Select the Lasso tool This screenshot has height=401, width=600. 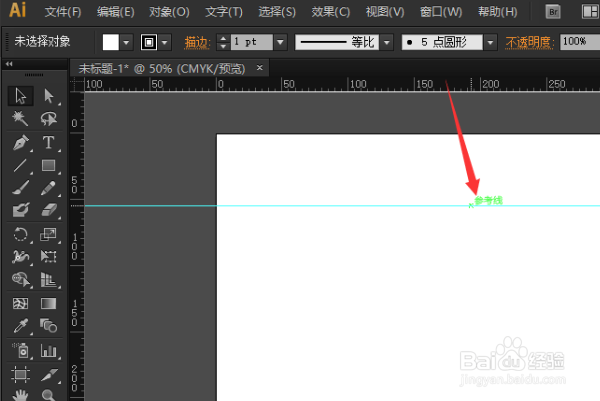[49, 119]
